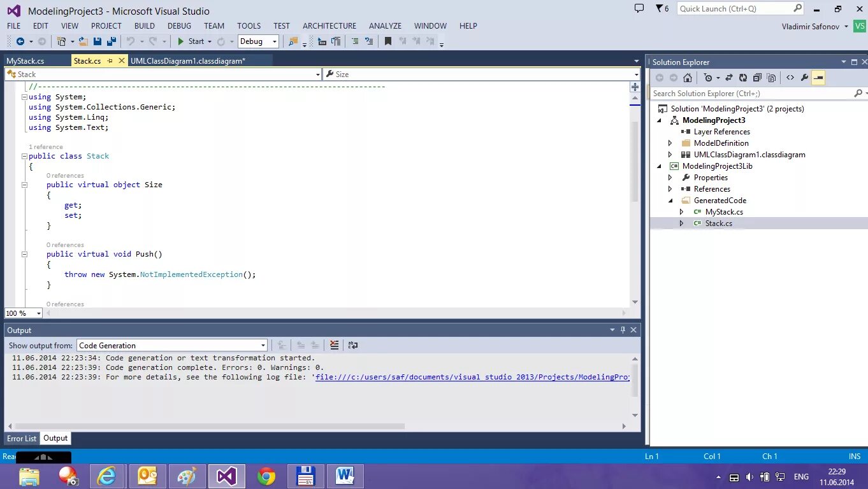Click the Open File folder icon
The image size is (868, 489).
[x=83, y=41]
